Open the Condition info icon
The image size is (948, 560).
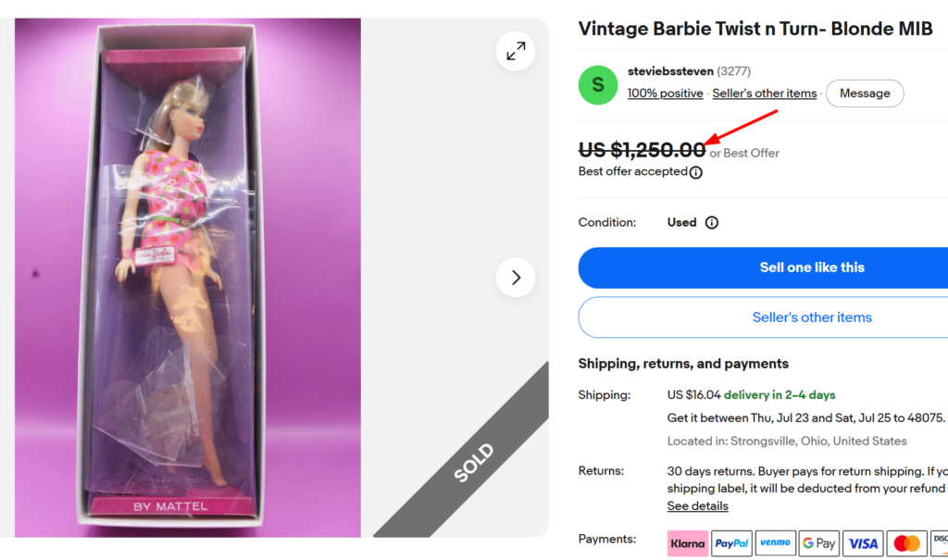click(712, 222)
